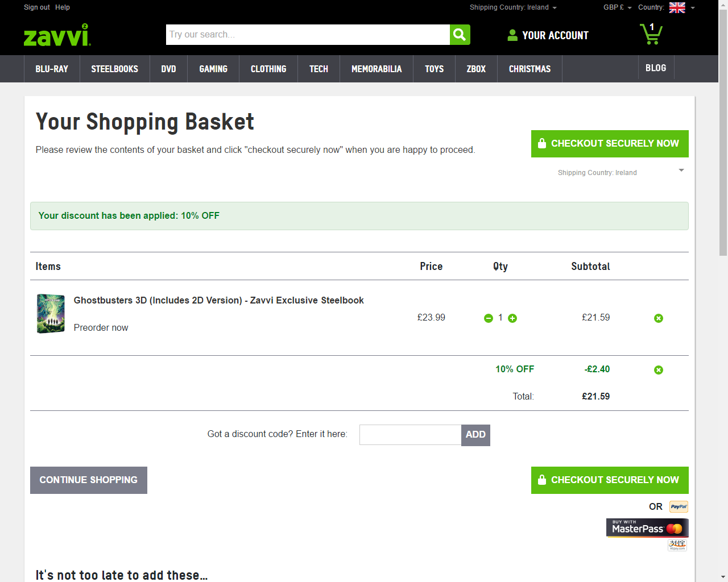This screenshot has height=582, width=728.
Task: Open the Gaming menu
Action: (x=213, y=69)
